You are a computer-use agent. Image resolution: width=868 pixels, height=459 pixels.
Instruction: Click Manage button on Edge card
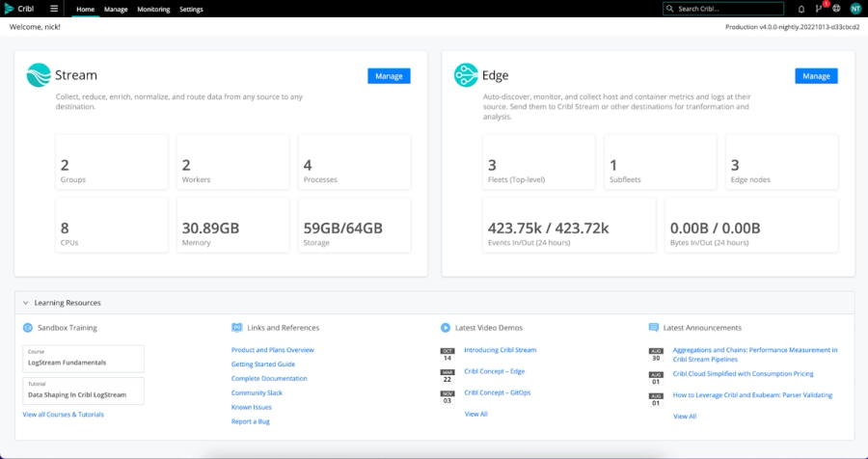[817, 76]
